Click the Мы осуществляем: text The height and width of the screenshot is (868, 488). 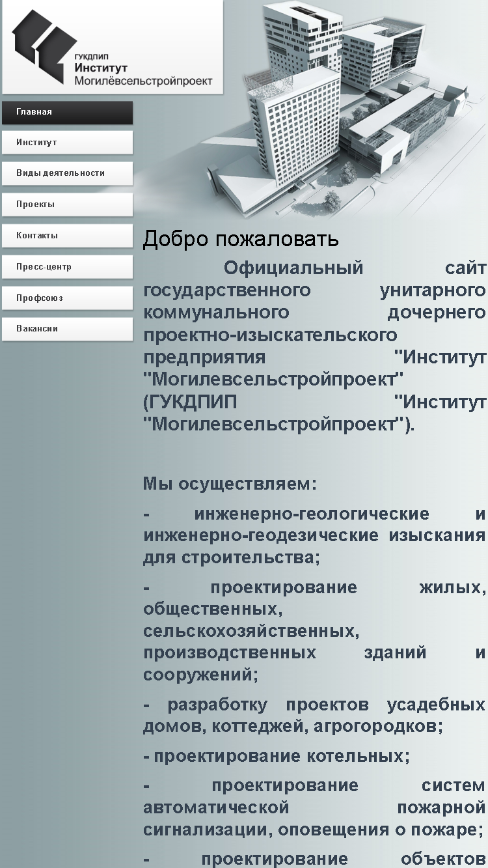(230, 484)
